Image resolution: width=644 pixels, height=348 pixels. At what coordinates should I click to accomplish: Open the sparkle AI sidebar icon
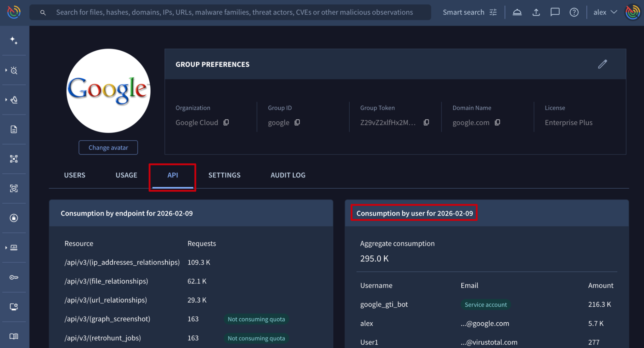click(14, 41)
